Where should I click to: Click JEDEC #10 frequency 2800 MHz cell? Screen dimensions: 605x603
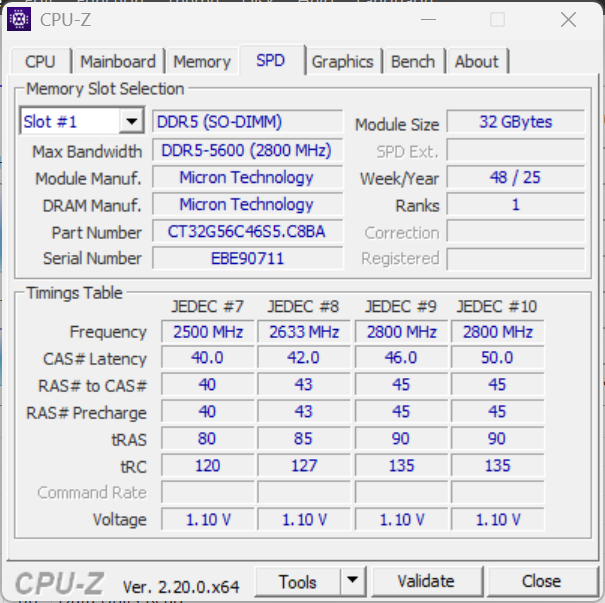tap(498, 331)
